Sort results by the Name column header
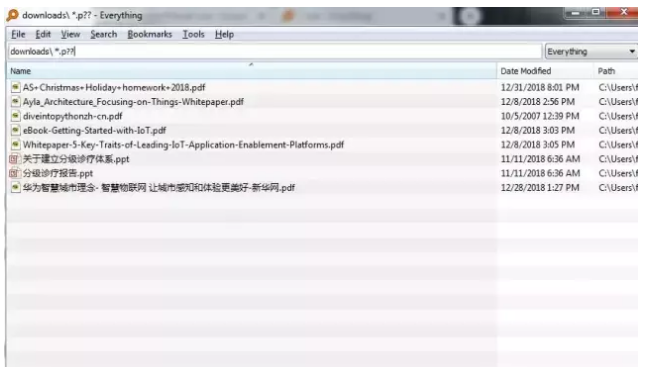The width and height of the screenshot is (669, 379). [x=251, y=71]
